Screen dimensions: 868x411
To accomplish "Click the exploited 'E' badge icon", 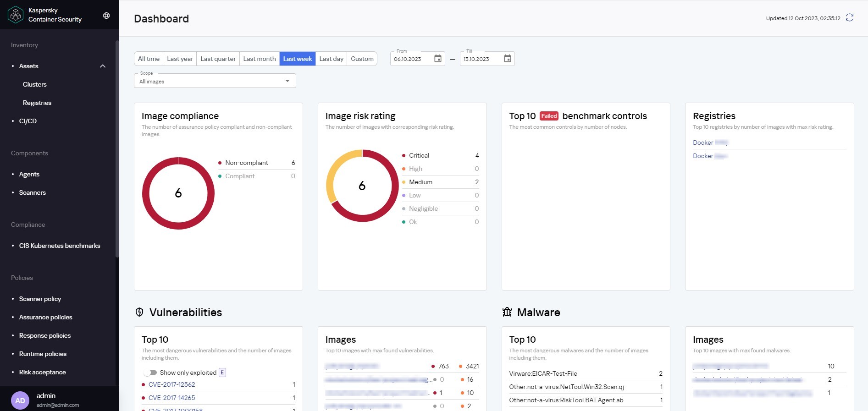I will pyautogui.click(x=222, y=373).
